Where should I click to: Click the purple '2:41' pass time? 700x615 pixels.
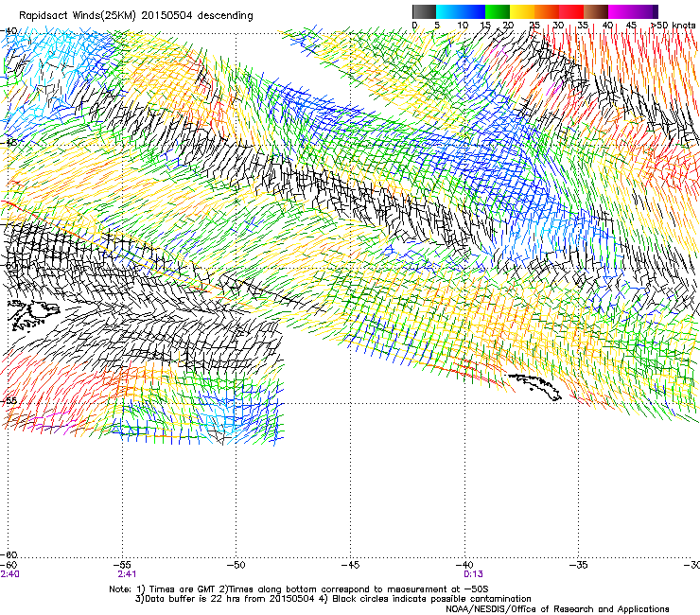[x=127, y=574]
